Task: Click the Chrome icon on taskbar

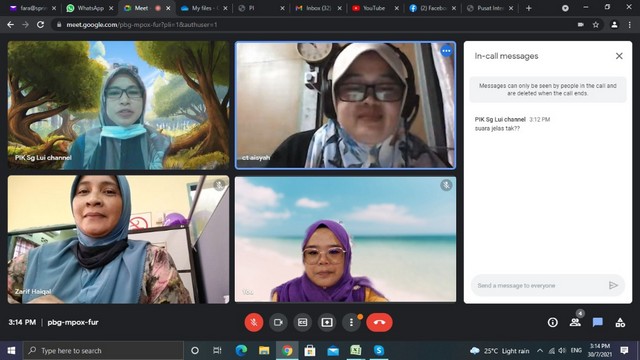Action: pyautogui.click(x=287, y=350)
